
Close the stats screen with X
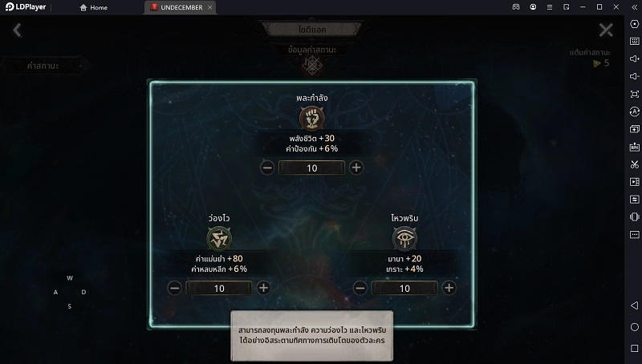[x=606, y=30]
